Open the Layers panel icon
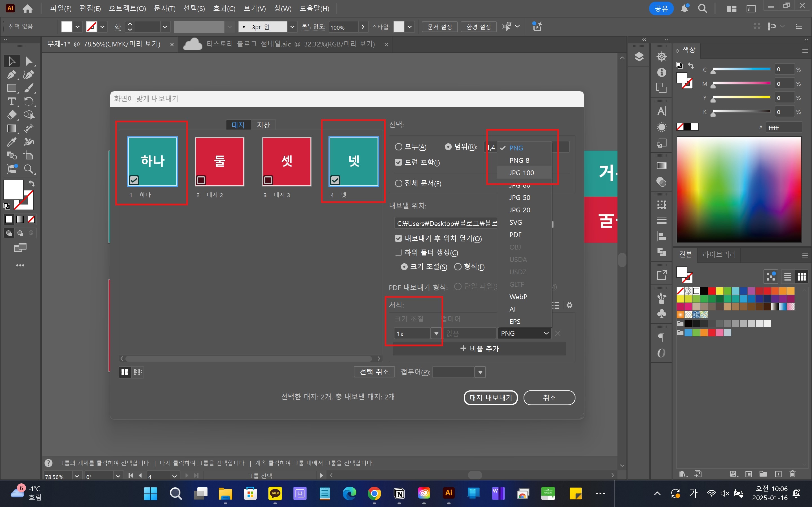 pos(639,57)
